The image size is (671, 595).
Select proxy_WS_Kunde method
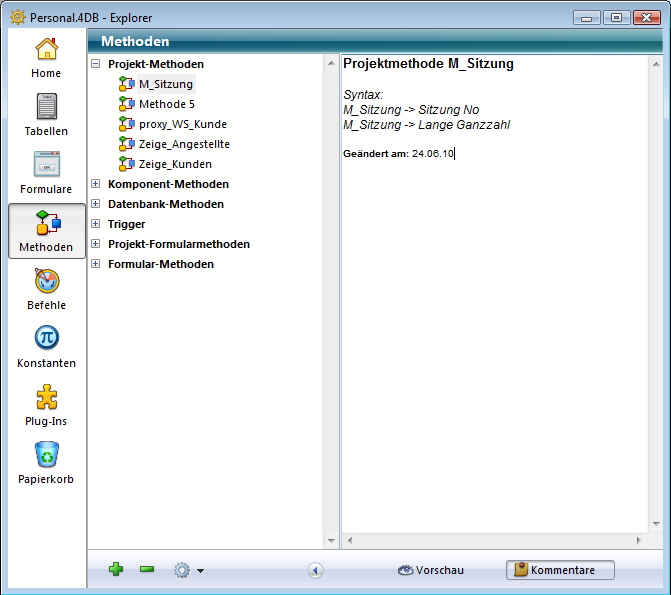coord(182,124)
